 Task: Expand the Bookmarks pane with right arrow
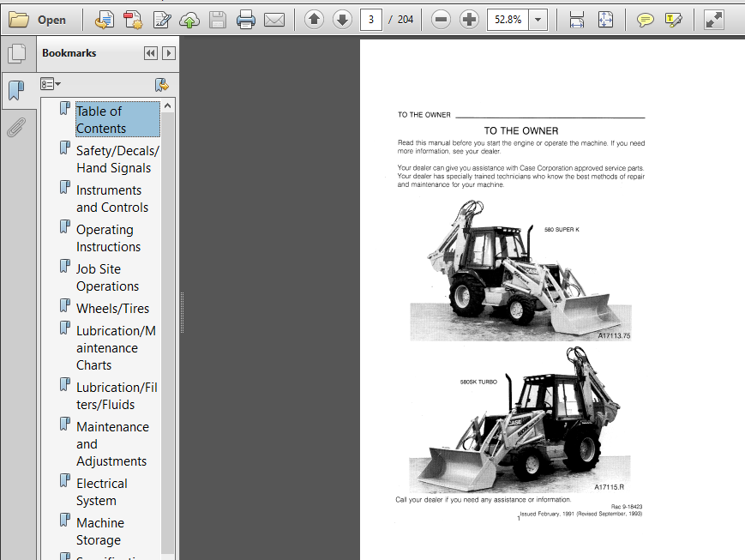(x=169, y=53)
